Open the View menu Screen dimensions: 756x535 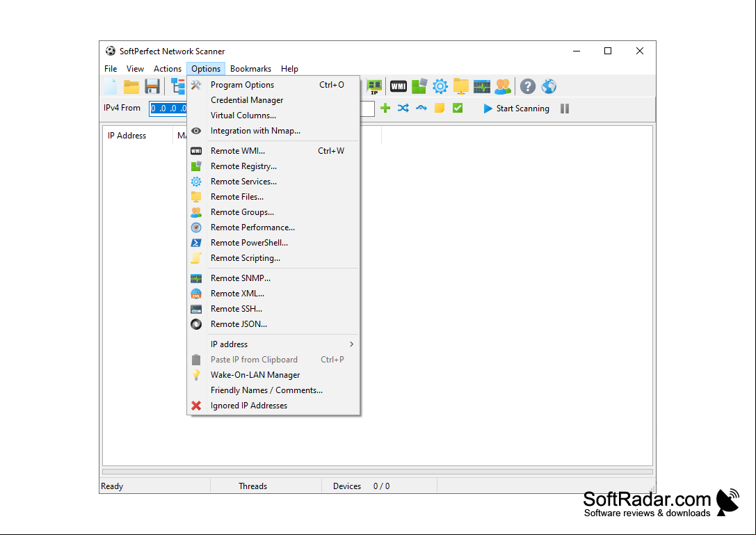[135, 68]
